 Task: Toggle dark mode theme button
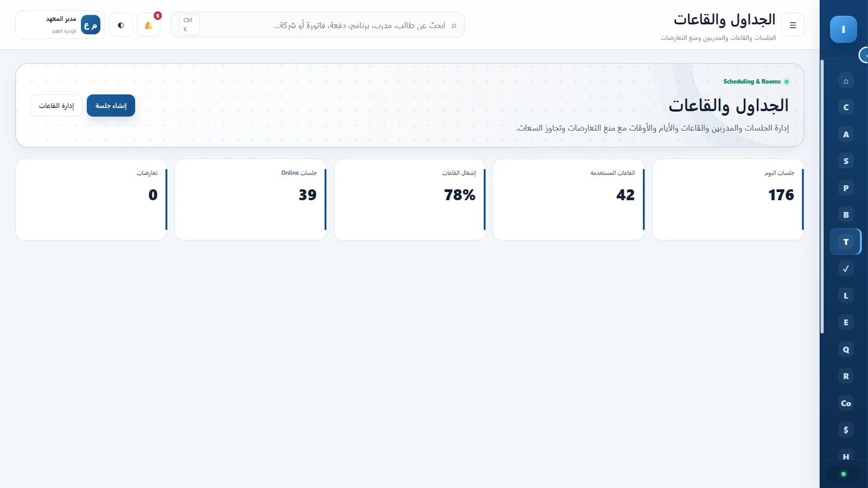[x=121, y=25]
